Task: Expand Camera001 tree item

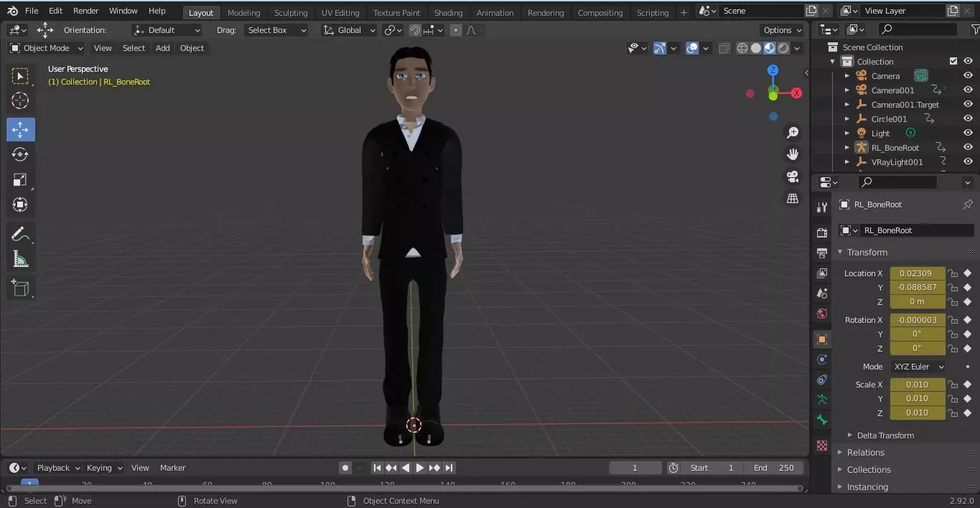Action: point(847,90)
